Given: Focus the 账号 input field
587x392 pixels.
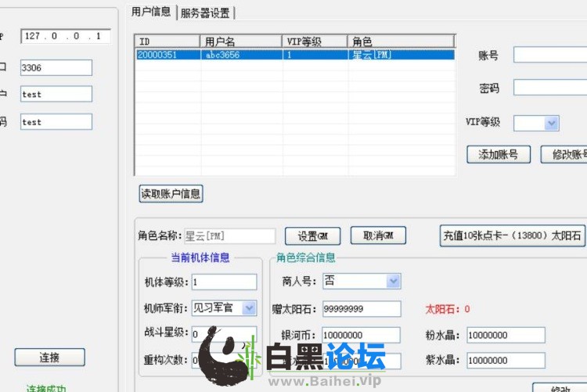Looking at the screenshot, I should (x=549, y=55).
